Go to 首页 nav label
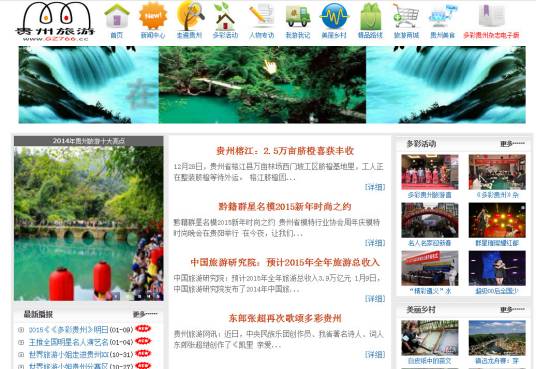Image resolution: width=536 pixels, height=369 pixels. (117, 35)
